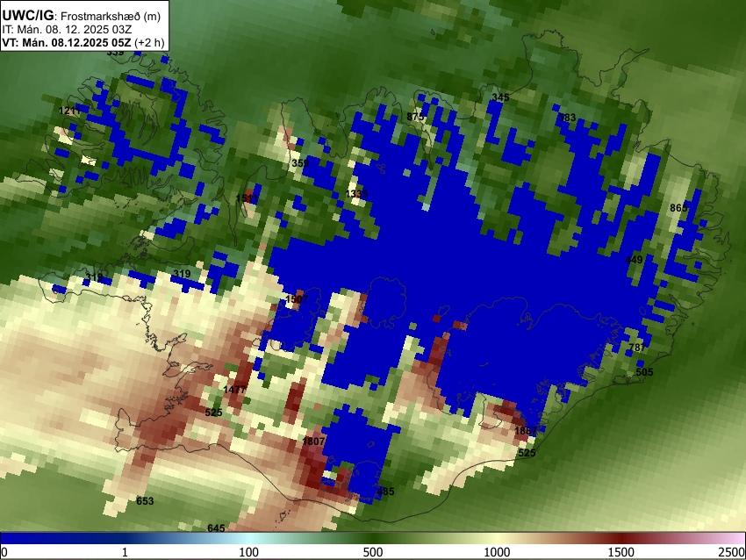Click the 1211 freezing-level value on the map
The image size is (746, 560).
tap(69, 111)
